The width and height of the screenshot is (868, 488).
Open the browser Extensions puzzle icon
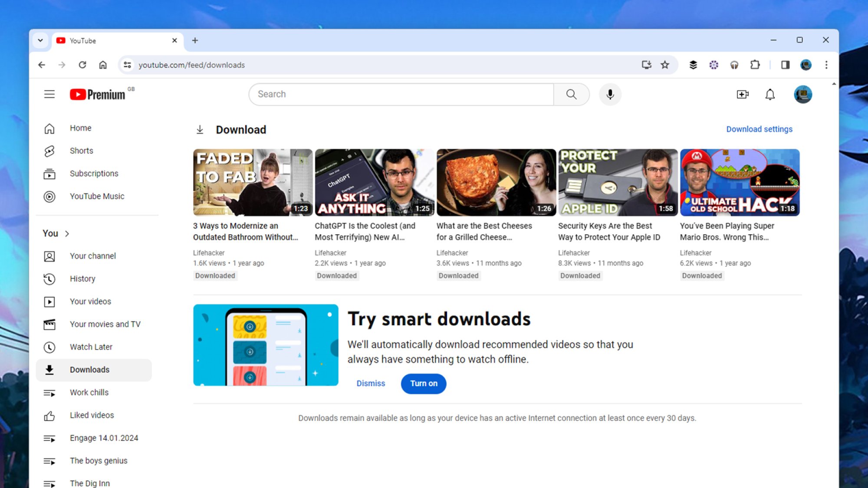[x=755, y=65]
